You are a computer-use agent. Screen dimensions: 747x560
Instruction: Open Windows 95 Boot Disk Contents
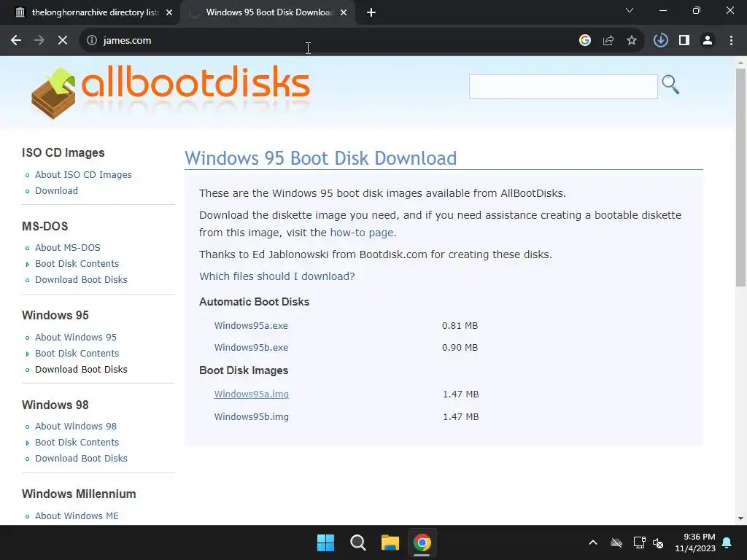(x=77, y=354)
